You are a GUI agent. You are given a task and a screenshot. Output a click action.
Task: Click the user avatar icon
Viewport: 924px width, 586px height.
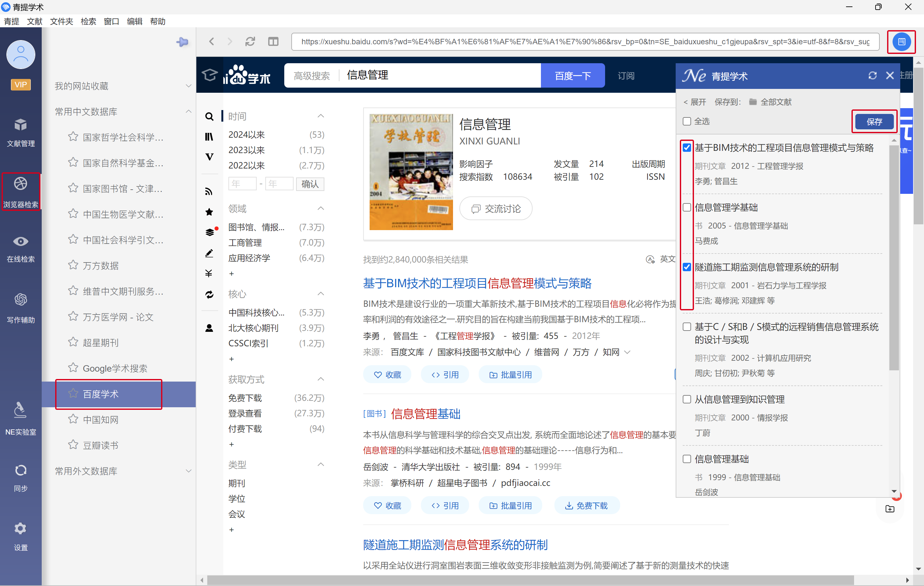point(21,55)
